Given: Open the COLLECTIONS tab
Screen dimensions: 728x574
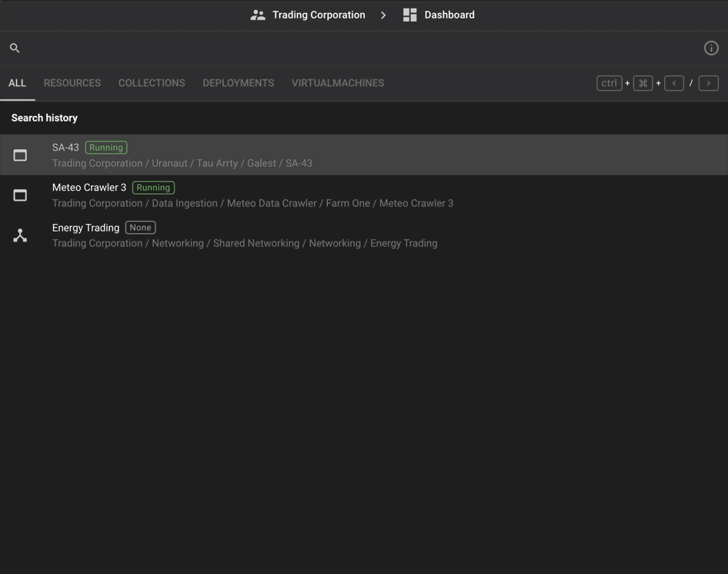Looking at the screenshot, I should tap(152, 82).
